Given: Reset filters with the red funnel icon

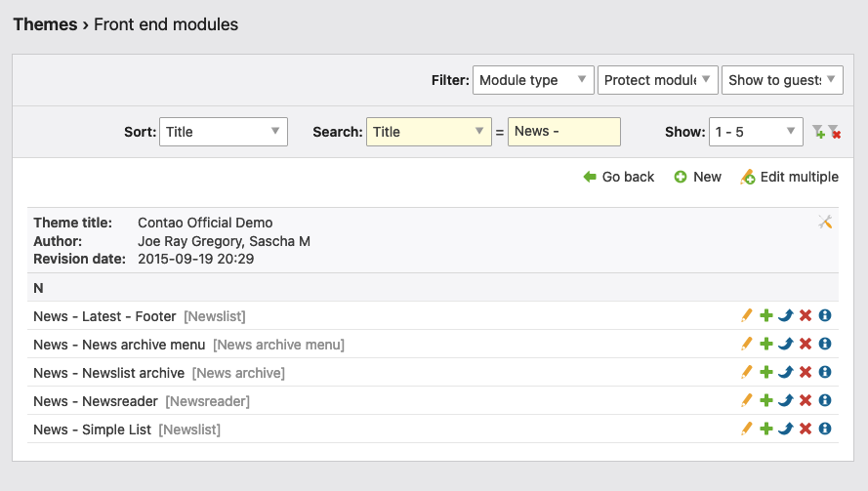Looking at the screenshot, I should click(834, 132).
